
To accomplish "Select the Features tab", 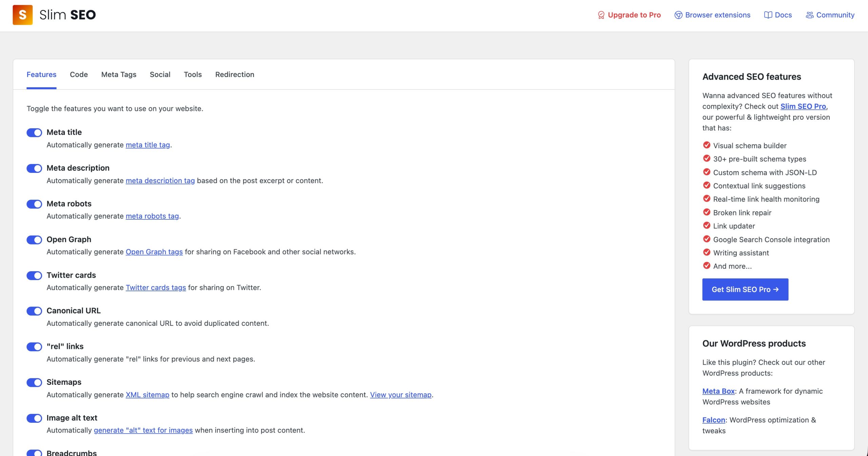I will tap(41, 74).
